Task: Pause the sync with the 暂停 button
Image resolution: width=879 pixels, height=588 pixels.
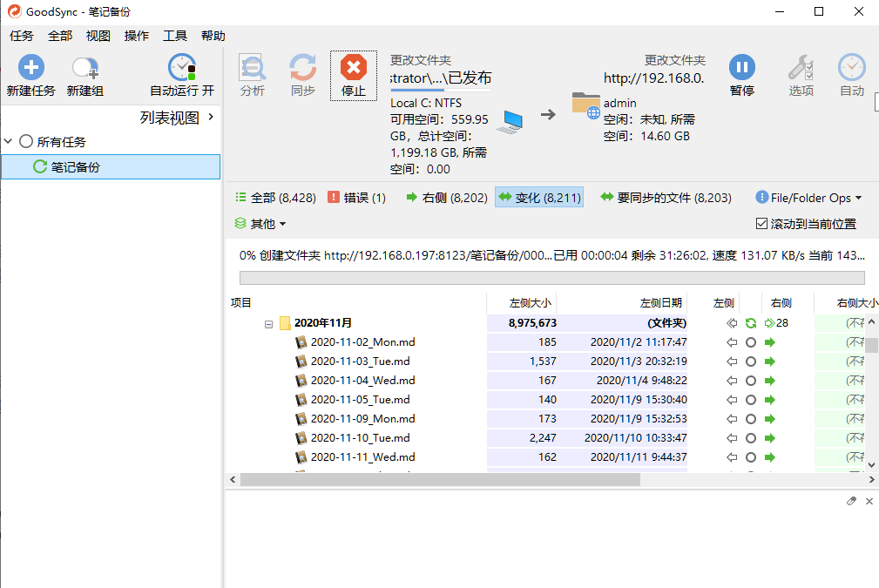Action: coord(741,75)
